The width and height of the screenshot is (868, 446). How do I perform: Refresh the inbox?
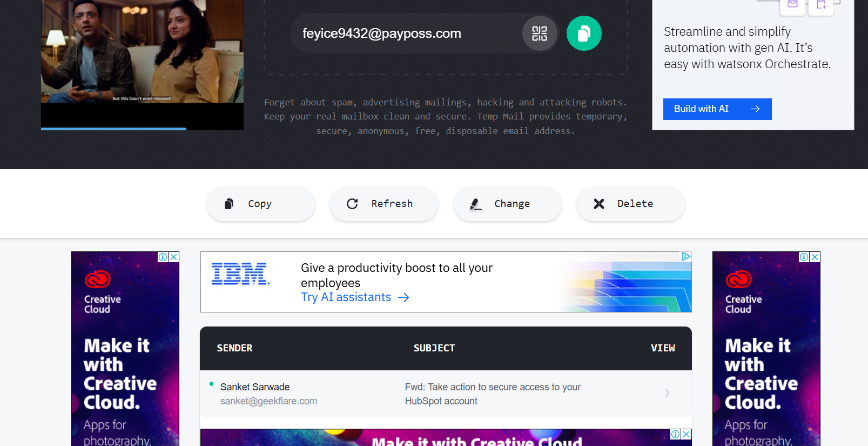(x=383, y=204)
